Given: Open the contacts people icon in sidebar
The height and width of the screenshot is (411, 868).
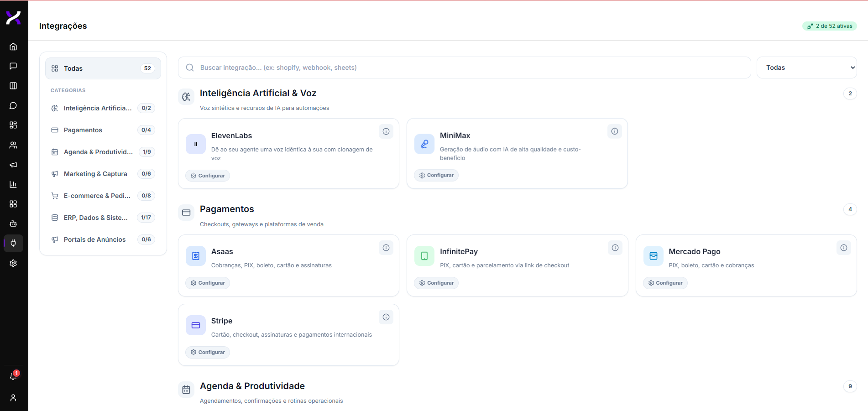Looking at the screenshot, I should point(13,145).
